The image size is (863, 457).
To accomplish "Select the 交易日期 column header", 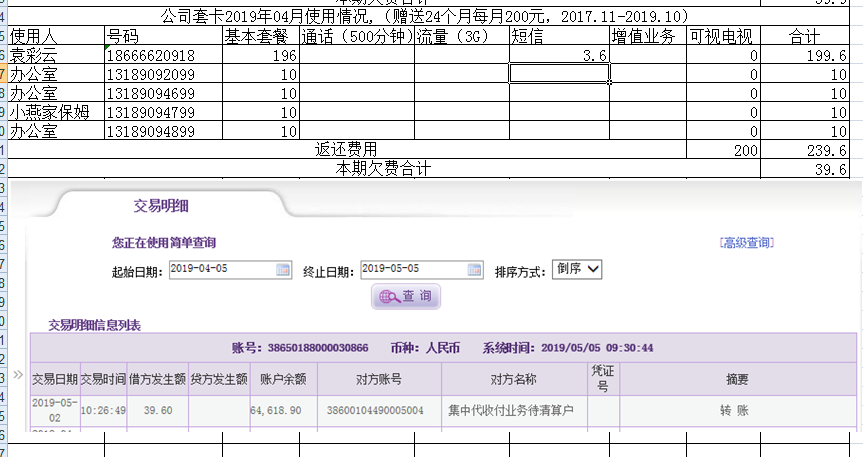I will pos(54,379).
